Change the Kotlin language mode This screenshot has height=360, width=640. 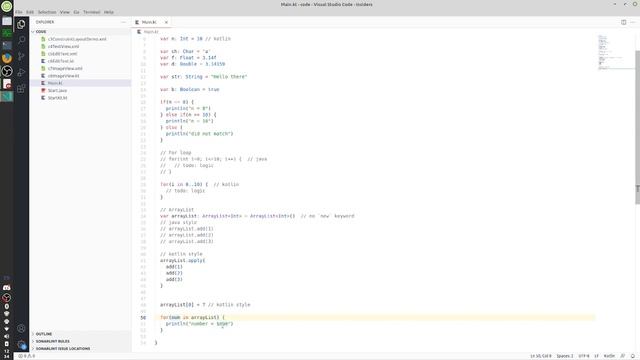click(x=609, y=356)
